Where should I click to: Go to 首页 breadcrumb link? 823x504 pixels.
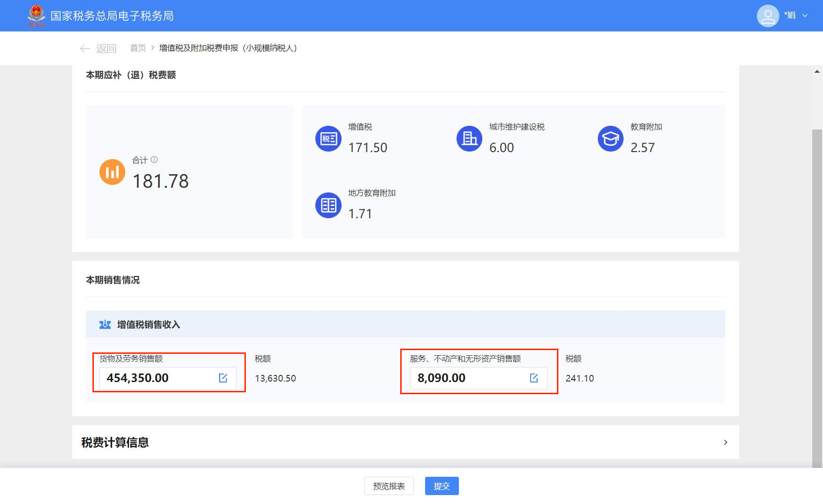138,48
